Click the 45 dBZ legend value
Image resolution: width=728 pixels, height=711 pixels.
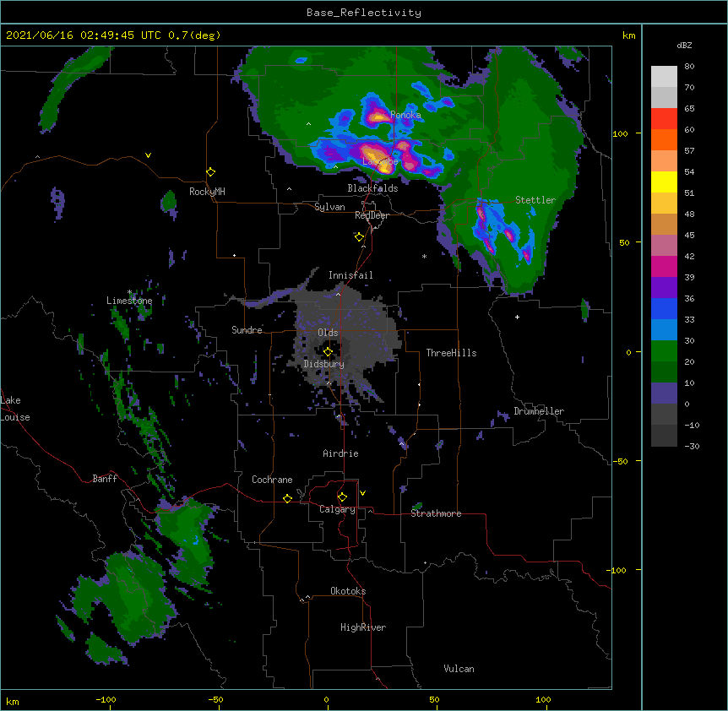point(689,236)
